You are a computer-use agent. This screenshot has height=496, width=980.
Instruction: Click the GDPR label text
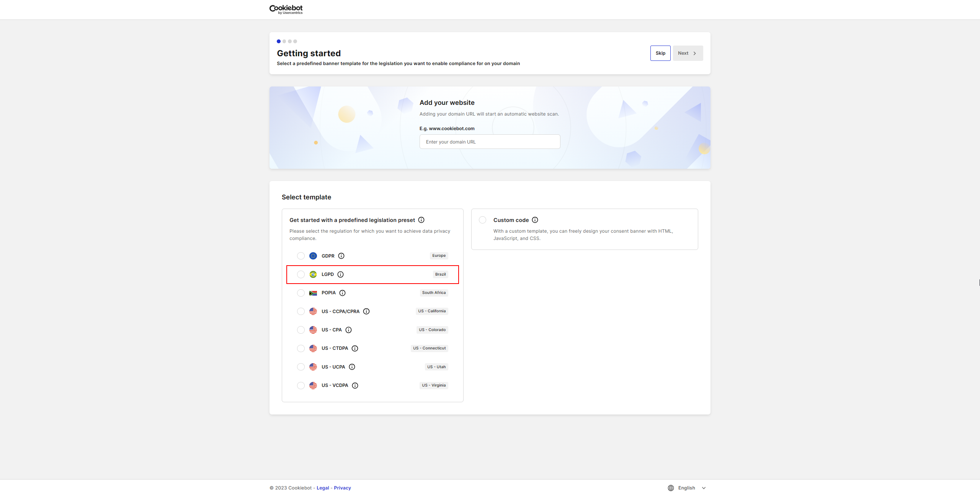(328, 256)
